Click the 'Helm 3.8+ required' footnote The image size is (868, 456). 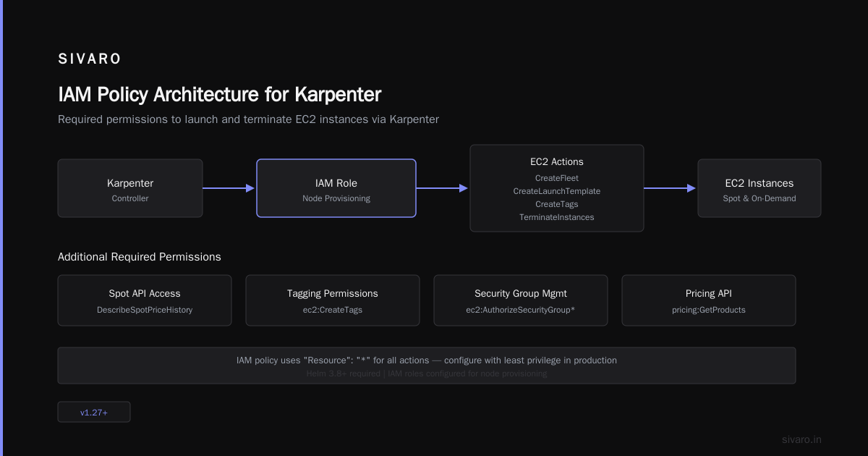427,373
